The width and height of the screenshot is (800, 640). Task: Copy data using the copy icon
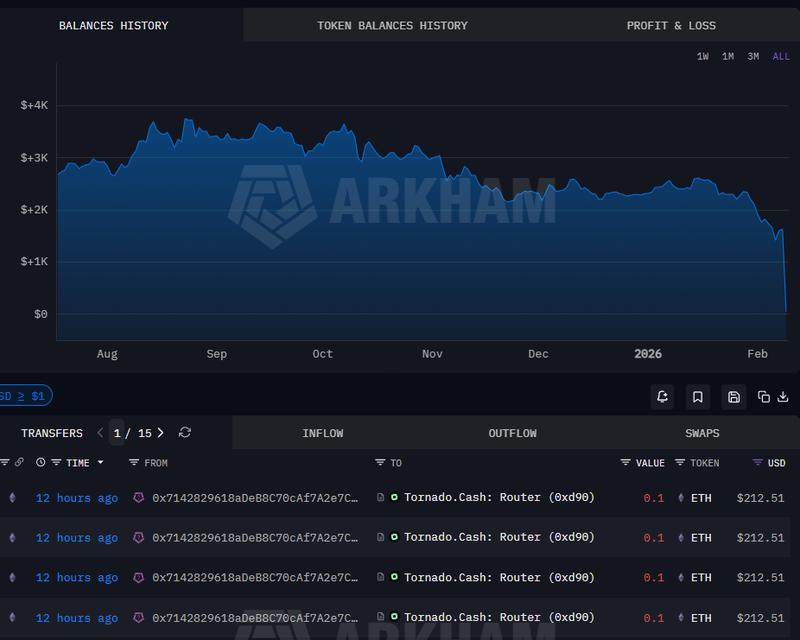[763, 397]
